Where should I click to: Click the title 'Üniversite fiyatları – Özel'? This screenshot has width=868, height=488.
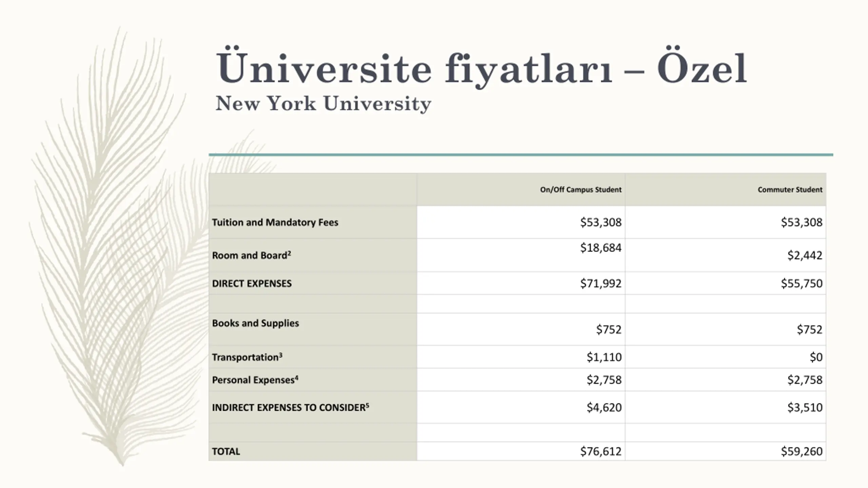(x=481, y=69)
